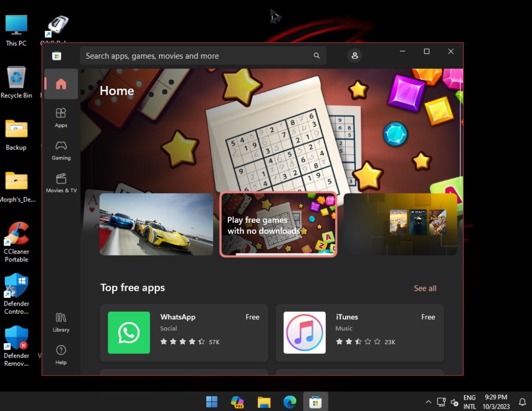
Task: Show hidden icons in system tray
Action: pyautogui.click(x=429, y=402)
